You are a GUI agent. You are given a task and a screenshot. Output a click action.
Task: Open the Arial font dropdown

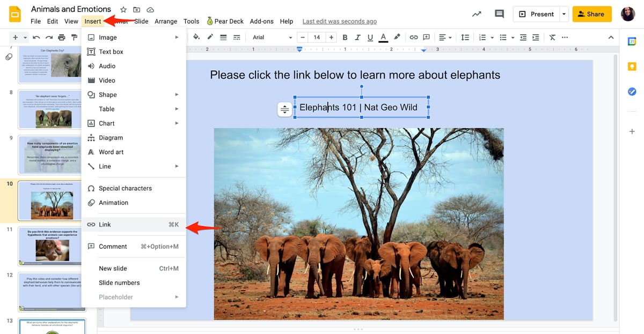click(272, 38)
